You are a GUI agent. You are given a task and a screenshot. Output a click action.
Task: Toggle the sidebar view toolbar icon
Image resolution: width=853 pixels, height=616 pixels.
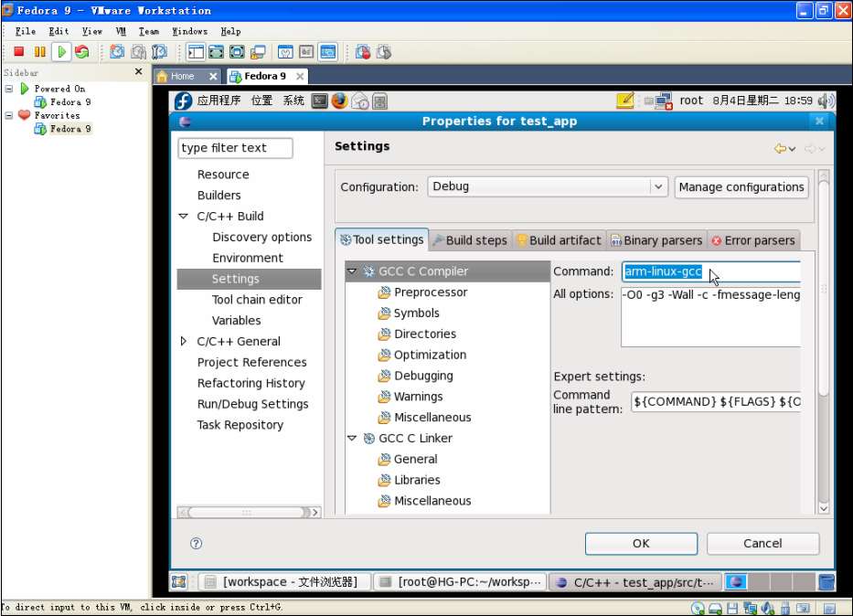pyautogui.click(x=196, y=52)
